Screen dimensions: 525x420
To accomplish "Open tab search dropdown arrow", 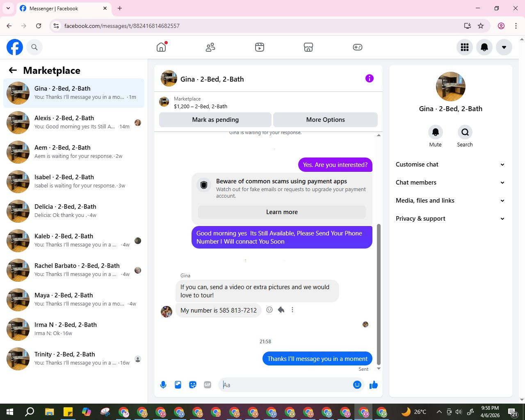I will (x=8, y=8).
